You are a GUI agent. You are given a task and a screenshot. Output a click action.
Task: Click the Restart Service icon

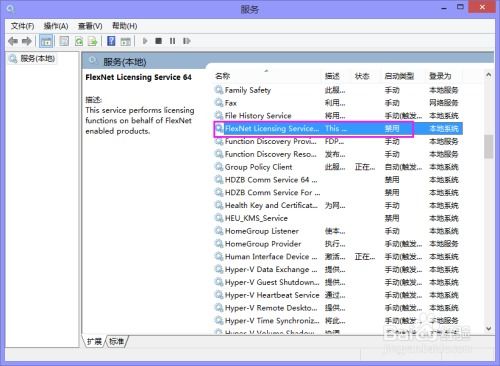coord(186,41)
